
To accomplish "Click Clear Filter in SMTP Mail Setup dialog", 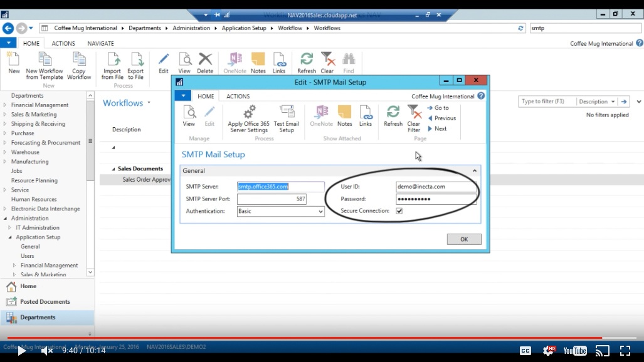I will click(414, 118).
